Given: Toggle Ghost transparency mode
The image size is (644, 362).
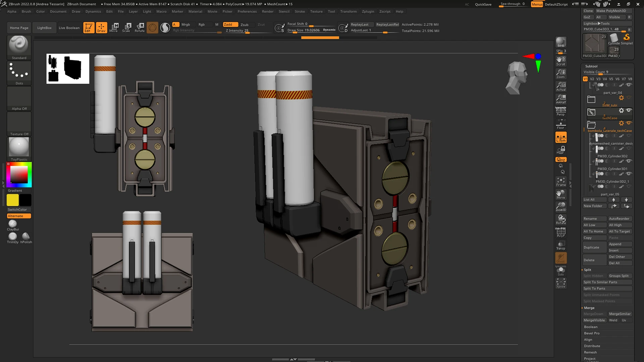Looking at the screenshot, I should [561, 258].
